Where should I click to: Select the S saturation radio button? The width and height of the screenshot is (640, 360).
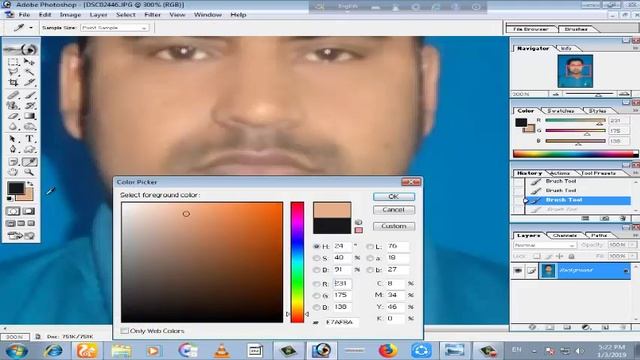pos(316,258)
